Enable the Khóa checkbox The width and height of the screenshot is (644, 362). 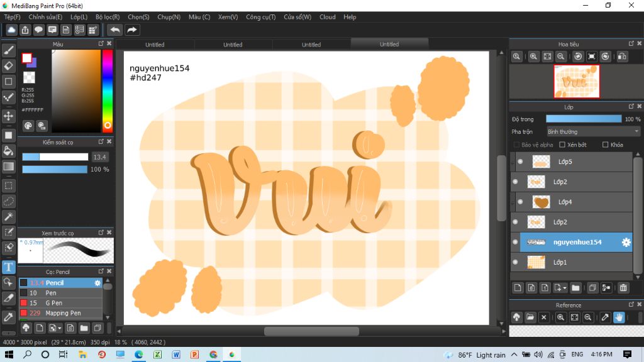pos(605,145)
